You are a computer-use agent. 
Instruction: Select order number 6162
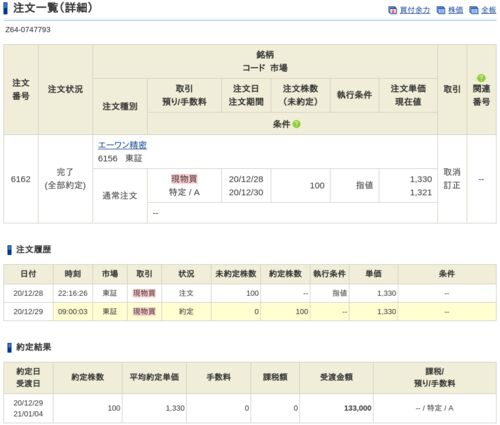pos(21,179)
